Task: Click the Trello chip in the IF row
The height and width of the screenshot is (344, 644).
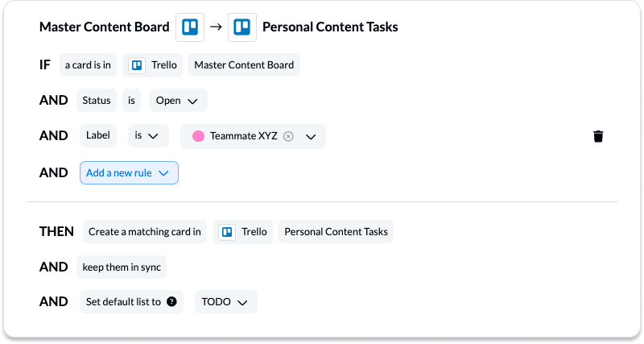Action: [x=152, y=65]
